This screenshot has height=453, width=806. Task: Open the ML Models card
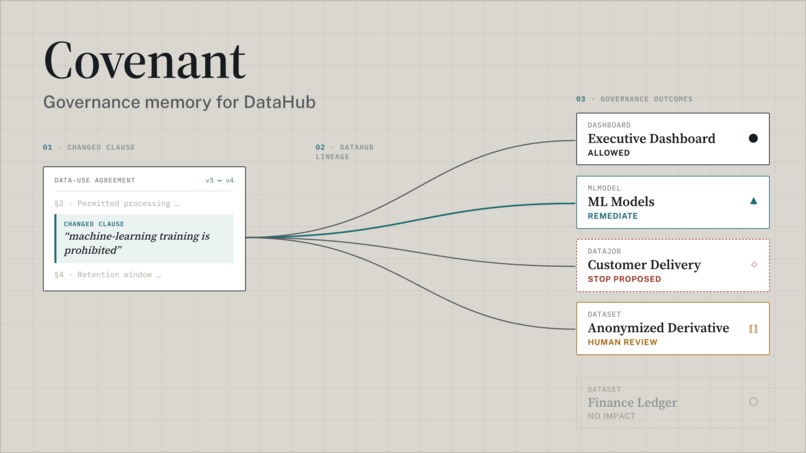673,202
